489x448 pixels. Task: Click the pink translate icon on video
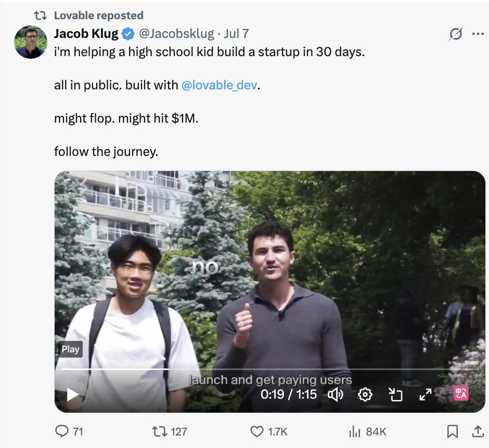pyautogui.click(x=461, y=393)
